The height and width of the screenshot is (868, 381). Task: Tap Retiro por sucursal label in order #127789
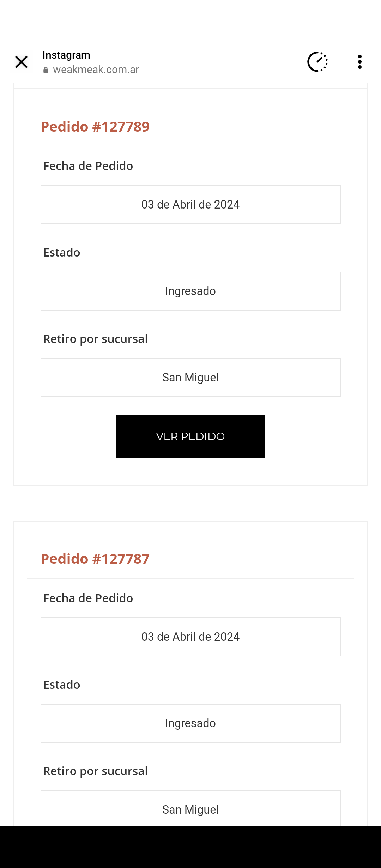(x=95, y=339)
